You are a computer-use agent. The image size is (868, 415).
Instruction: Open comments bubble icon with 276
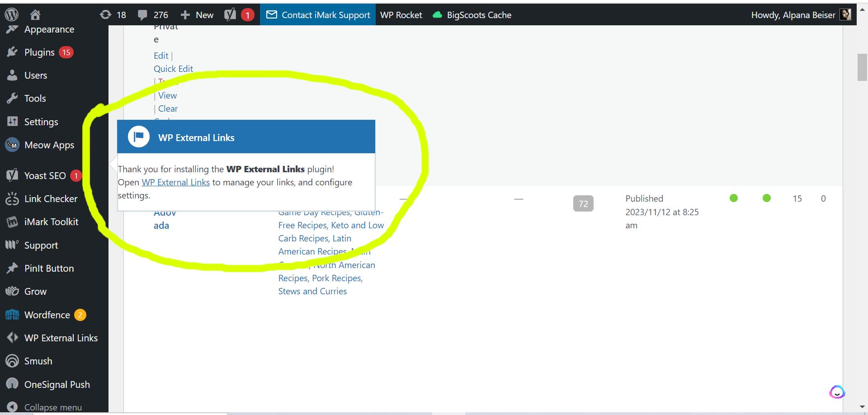point(142,15)
